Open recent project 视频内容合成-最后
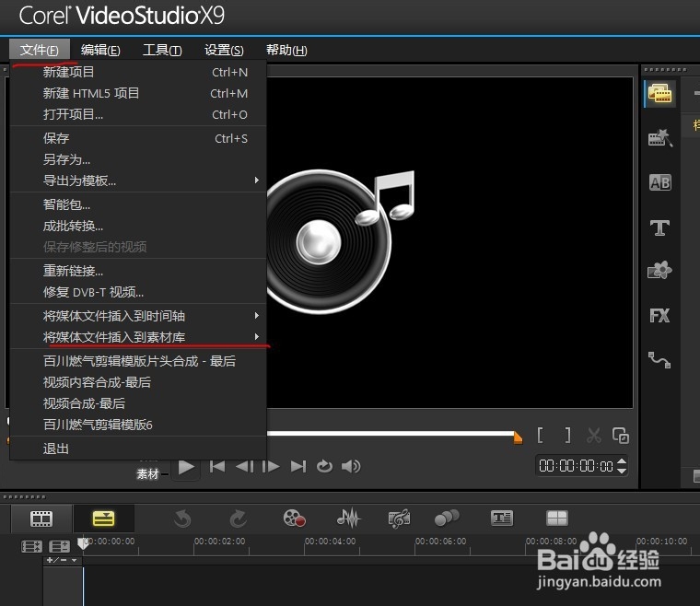This screenshot has width=700, height=606. click(137, 382)
